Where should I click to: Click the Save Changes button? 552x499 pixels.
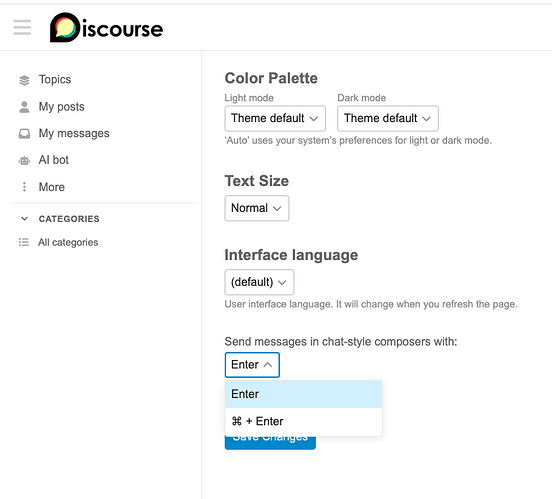click(270, 443)
